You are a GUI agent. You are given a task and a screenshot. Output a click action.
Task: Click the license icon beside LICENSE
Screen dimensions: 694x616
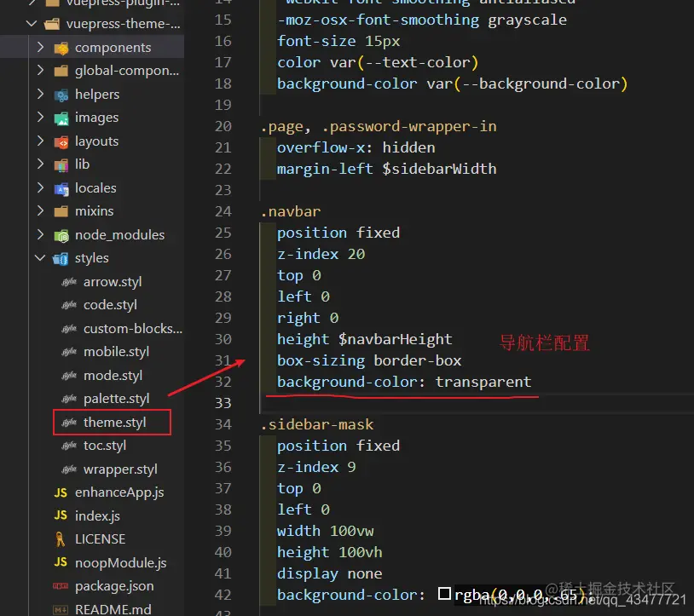tap(61, 539)
